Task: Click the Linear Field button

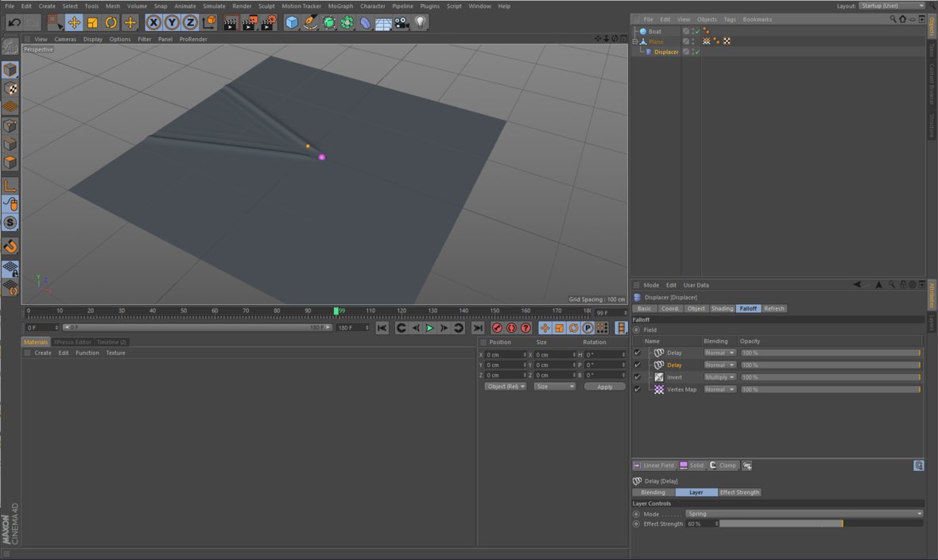Action: tap(653, 465)
